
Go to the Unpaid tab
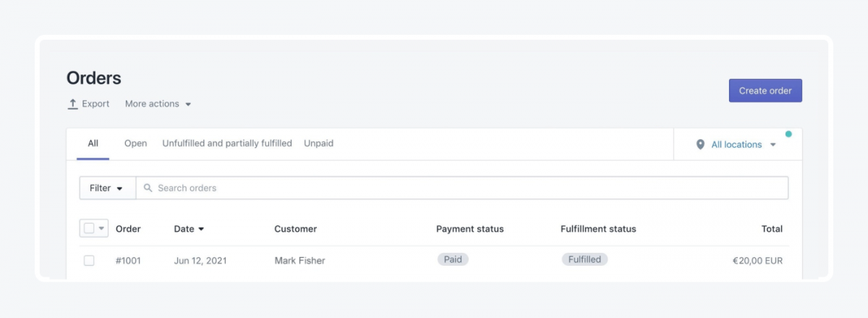tap(318, 143)
